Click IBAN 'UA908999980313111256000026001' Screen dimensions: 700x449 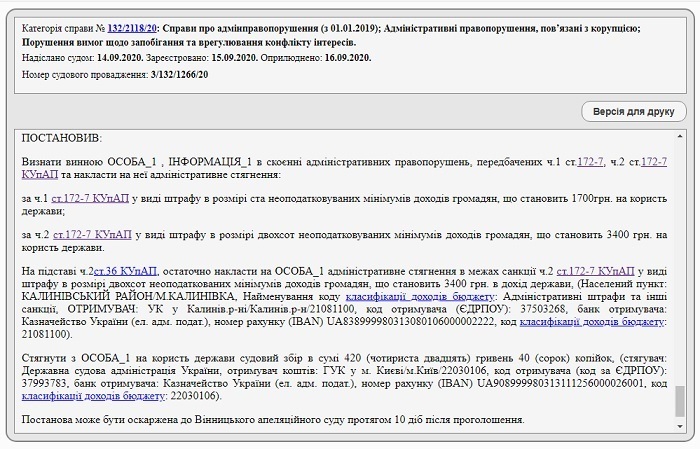point(561,383)
